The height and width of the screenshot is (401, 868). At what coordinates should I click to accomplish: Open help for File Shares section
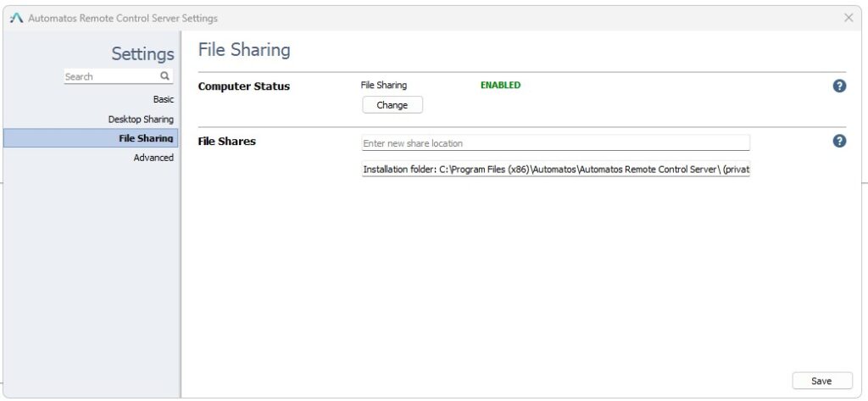(x=839, y=142)
